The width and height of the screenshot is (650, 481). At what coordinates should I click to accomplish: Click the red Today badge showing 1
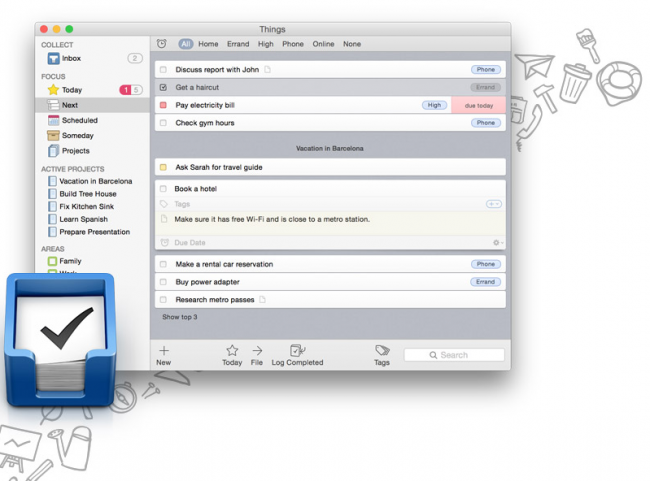tap(126, 90)
